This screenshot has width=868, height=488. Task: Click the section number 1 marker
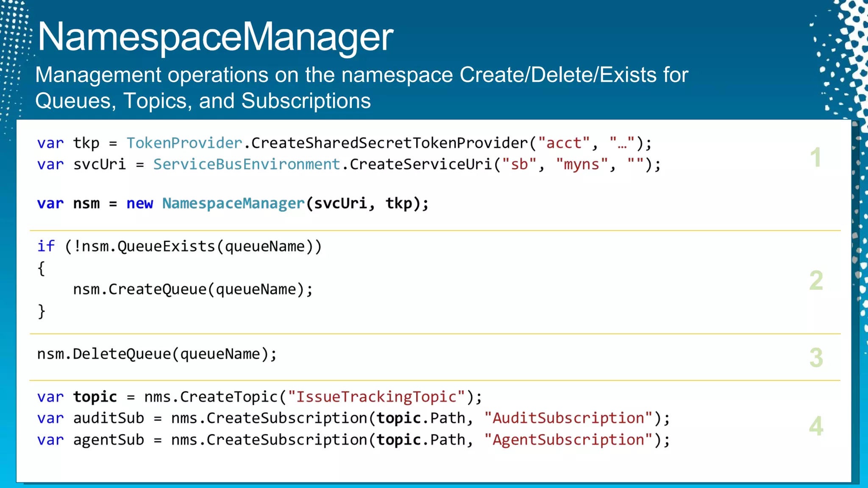click(815, 158)
